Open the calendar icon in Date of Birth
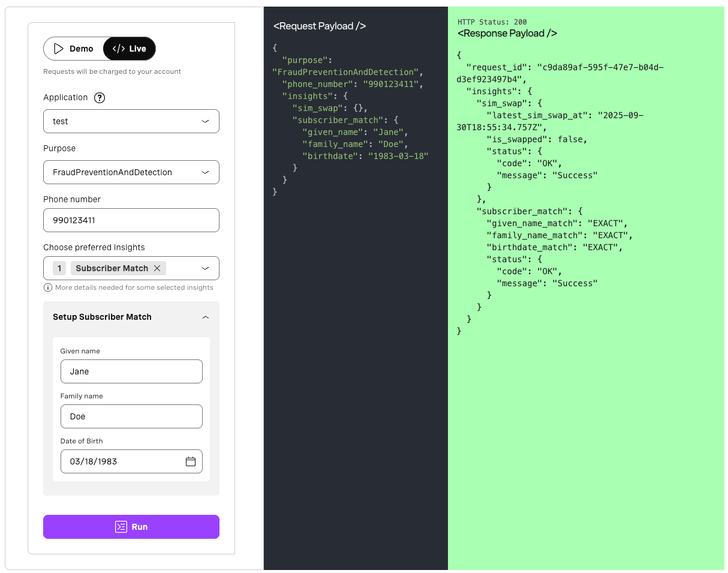Screen dimensions: 728x573 191,461
